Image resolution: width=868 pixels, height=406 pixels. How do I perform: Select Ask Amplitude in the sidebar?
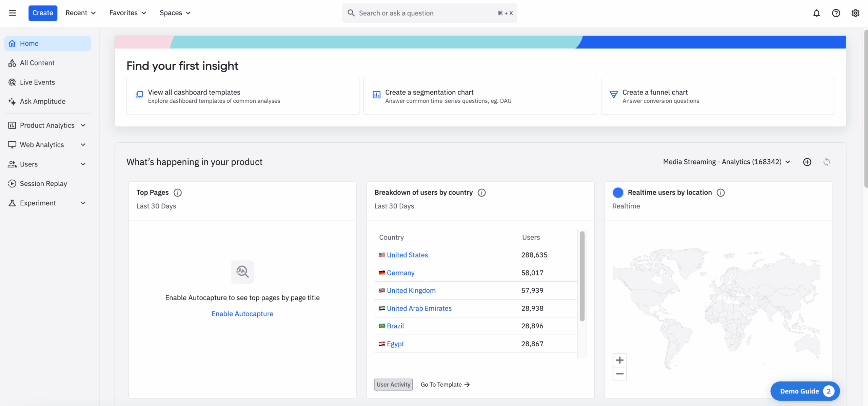point(42,101)
